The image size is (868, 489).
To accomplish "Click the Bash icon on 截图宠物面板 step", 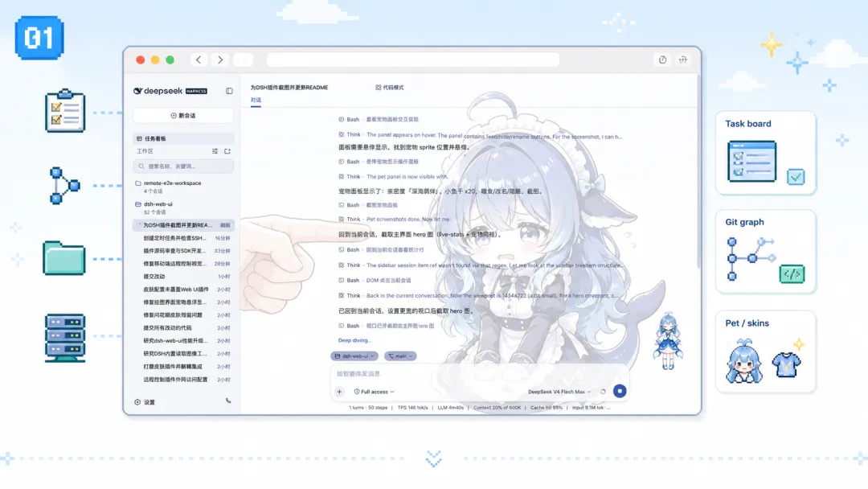I will (341, 205).
